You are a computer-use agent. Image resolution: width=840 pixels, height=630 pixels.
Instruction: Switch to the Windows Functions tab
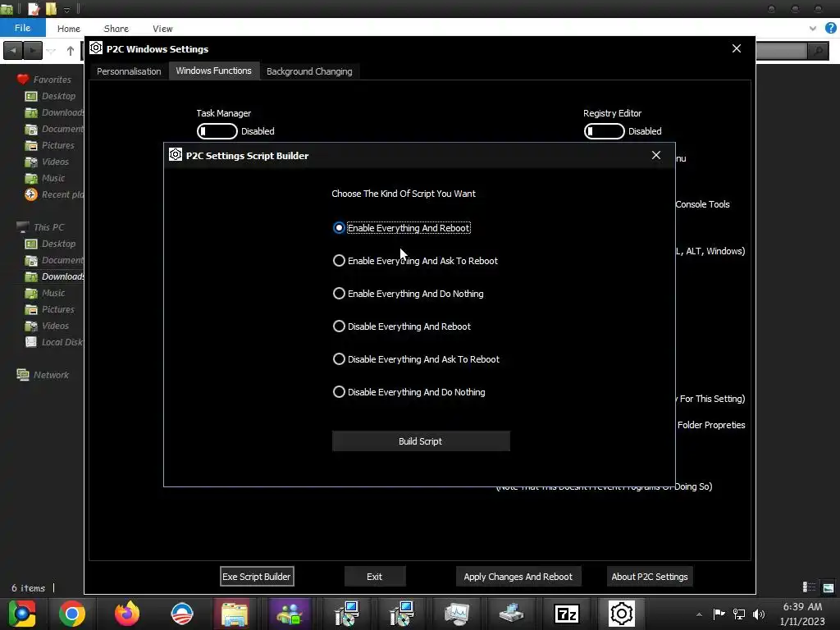point(214,71)
